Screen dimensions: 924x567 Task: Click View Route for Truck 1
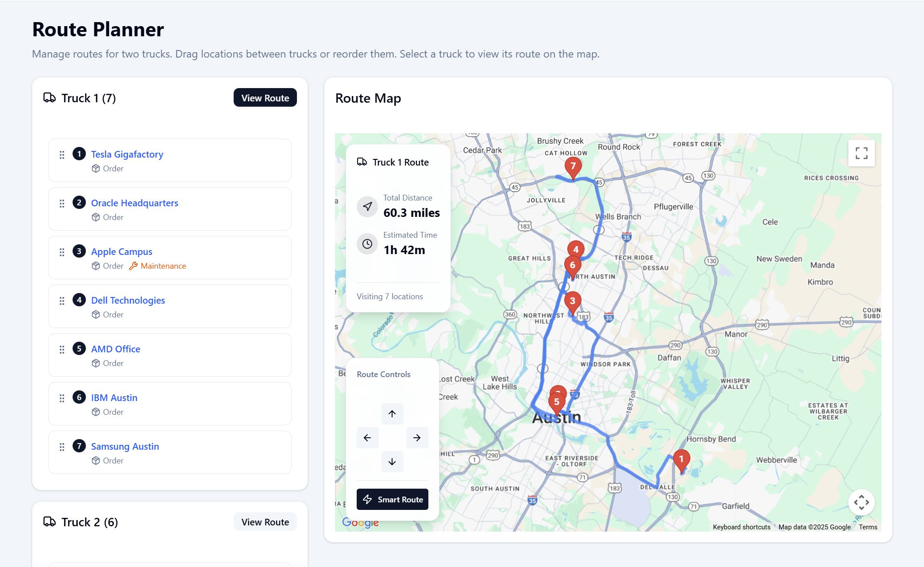tap(265, 98)
